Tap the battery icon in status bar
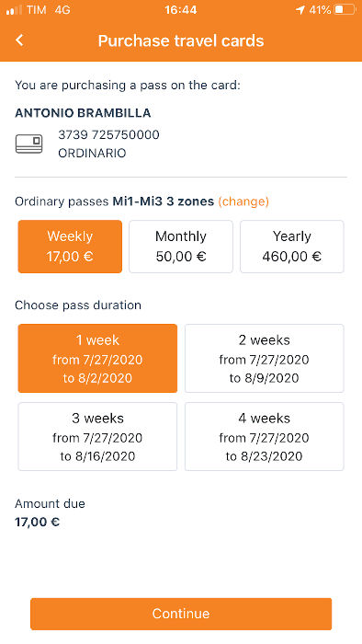The image size is (362, 644). pyautogui.click(x=345, y=10)
